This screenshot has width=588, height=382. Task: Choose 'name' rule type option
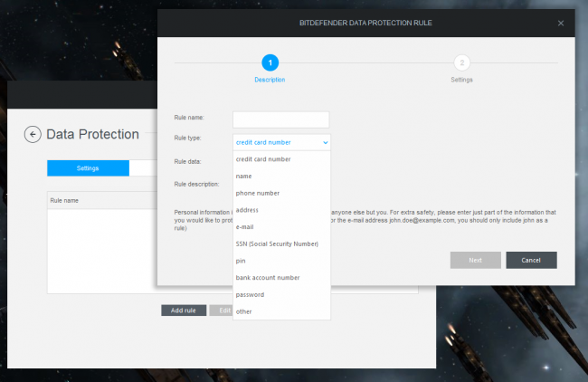pyautogui.click(x=281, y=176)
